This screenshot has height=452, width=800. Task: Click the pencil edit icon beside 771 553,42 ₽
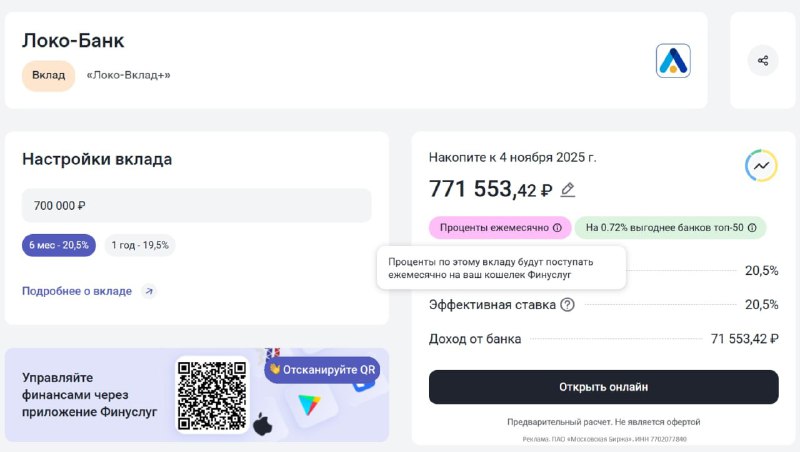tap(567, 190)
